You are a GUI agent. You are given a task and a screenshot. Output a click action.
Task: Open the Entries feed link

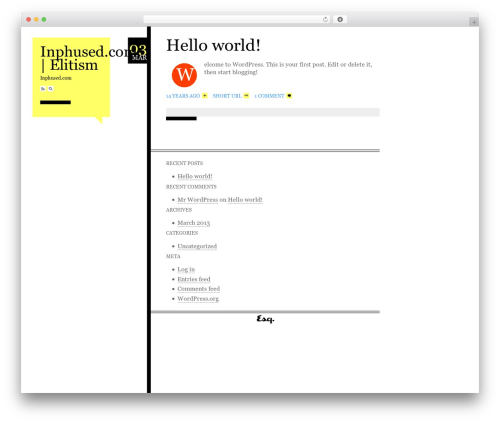point(194,279)
